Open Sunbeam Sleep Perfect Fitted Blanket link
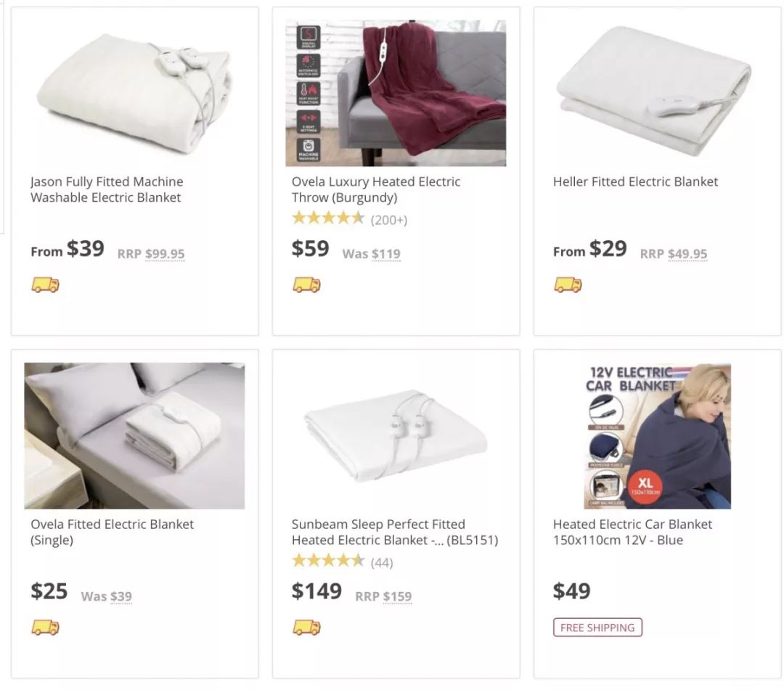 click(x=394, y=532)
